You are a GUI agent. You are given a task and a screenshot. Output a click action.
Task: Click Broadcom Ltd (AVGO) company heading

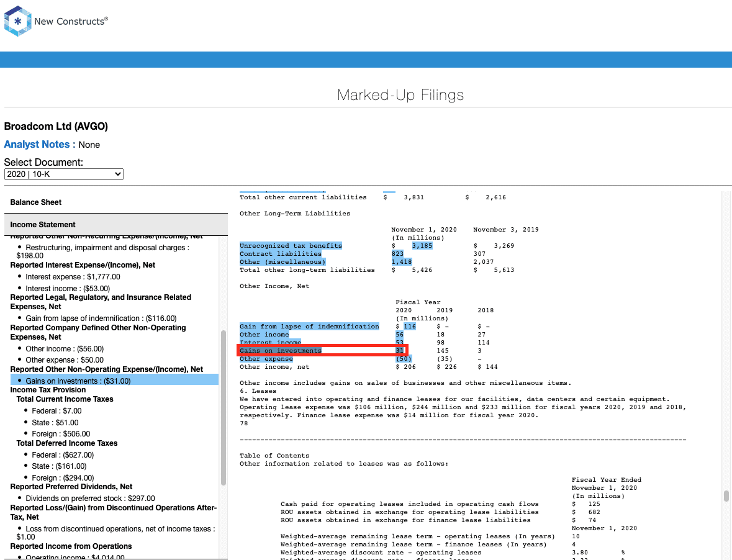point(56,127)
